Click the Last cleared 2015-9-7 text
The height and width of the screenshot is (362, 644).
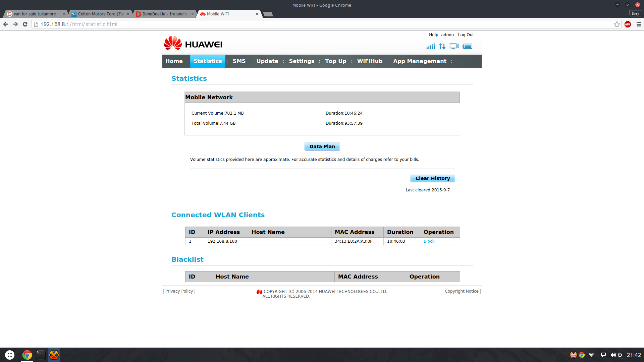coord(428,190)
